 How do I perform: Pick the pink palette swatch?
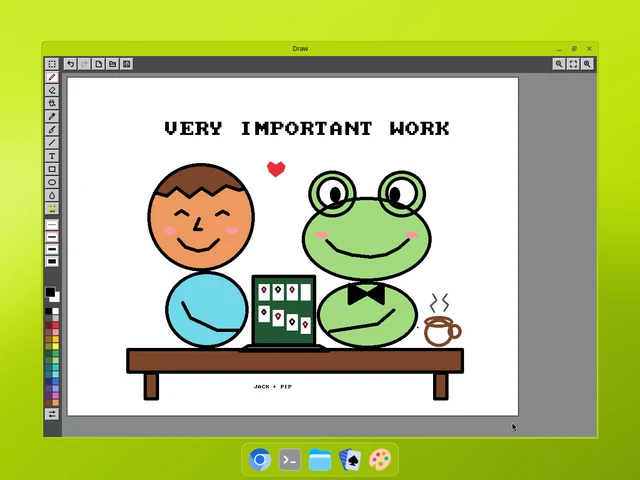(56, 332)
